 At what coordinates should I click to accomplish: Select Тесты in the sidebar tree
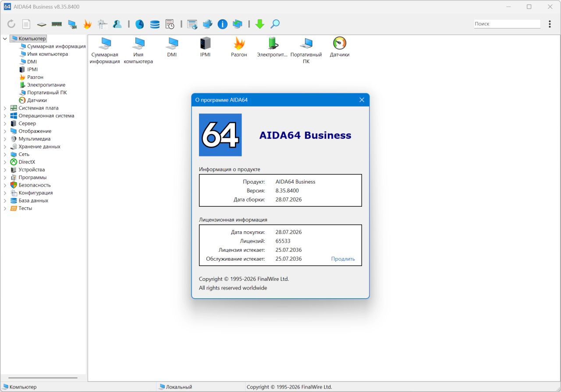click(x=25, y=208)
